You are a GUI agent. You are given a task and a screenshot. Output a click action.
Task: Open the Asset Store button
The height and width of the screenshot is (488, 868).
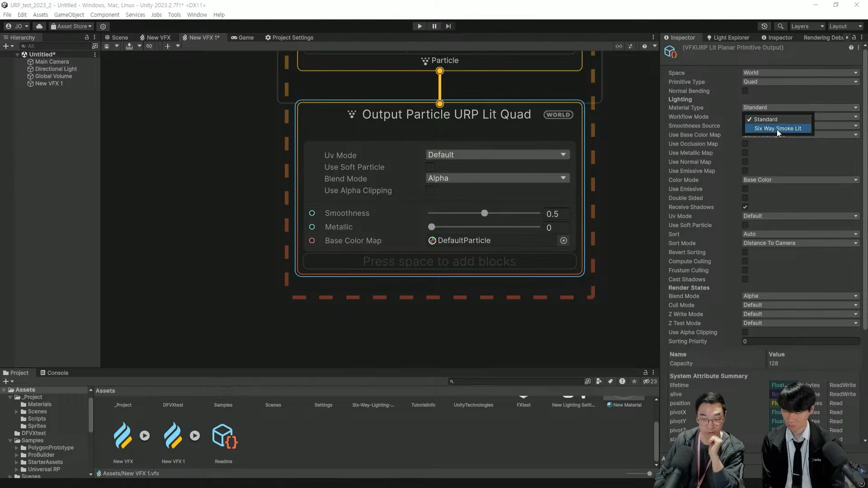(x=71, y=26)
